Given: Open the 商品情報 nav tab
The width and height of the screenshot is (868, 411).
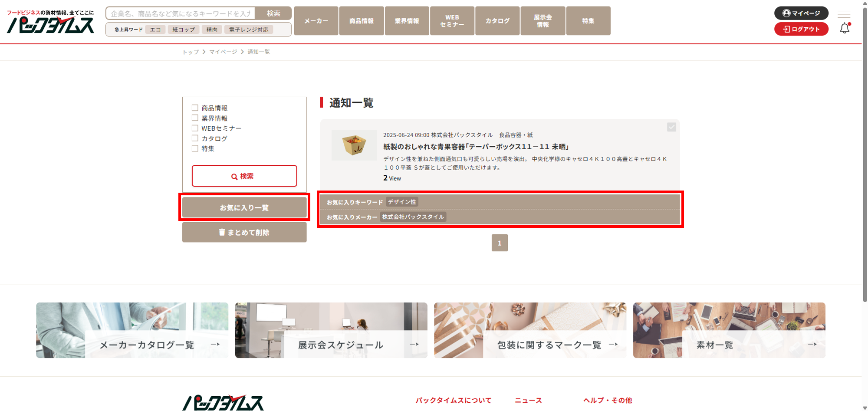Looking at the screenshot, I should [362, 21].
